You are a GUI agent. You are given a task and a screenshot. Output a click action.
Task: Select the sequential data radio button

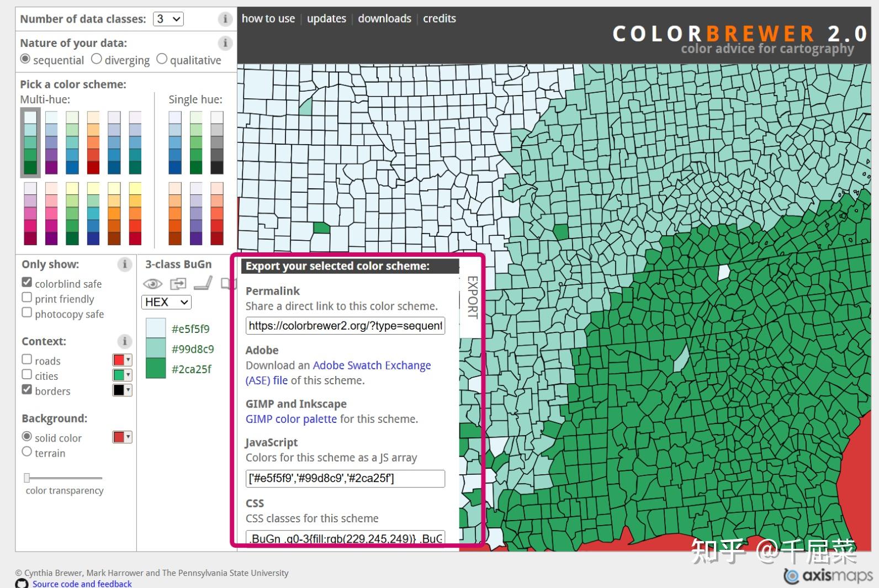click(25, 59)
